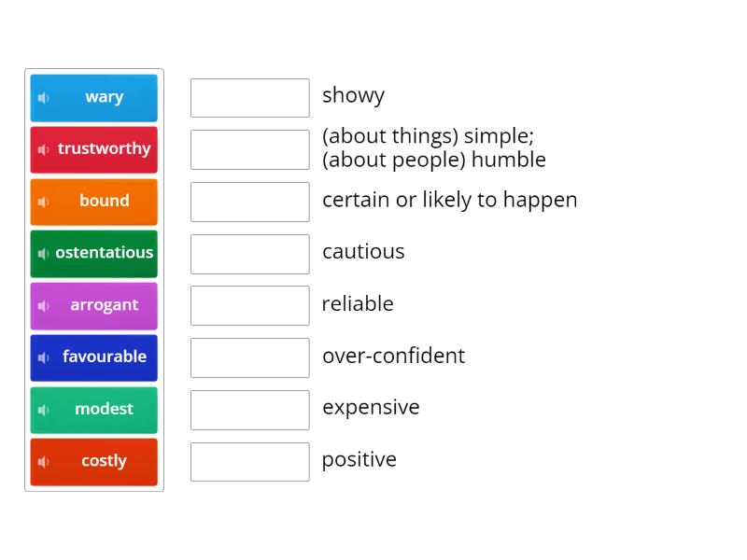The image size is (747, 560).
Task: Click speaker icon on bound tile
Action: click(x=43, y=202)
